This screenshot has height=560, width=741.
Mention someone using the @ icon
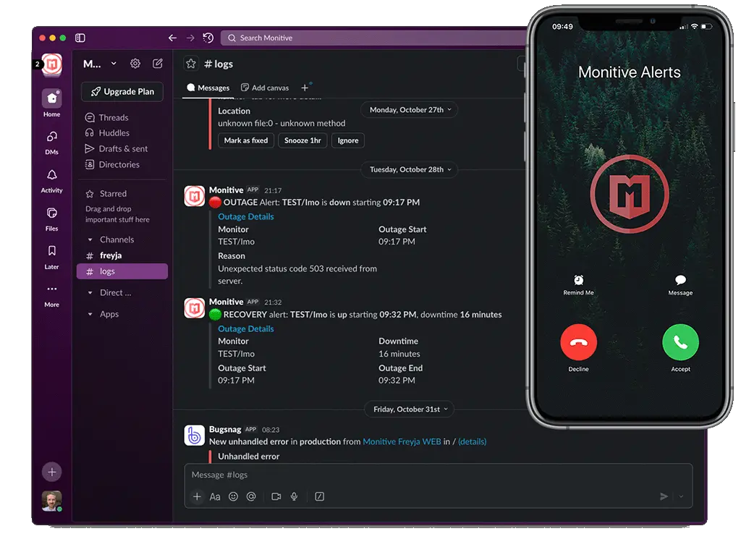click(x=252, y=496)
